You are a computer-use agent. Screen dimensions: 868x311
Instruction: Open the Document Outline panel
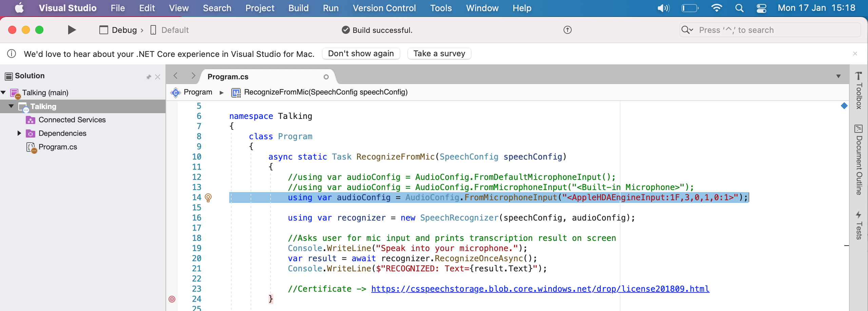pyautogui.click(x=859, y=159)
